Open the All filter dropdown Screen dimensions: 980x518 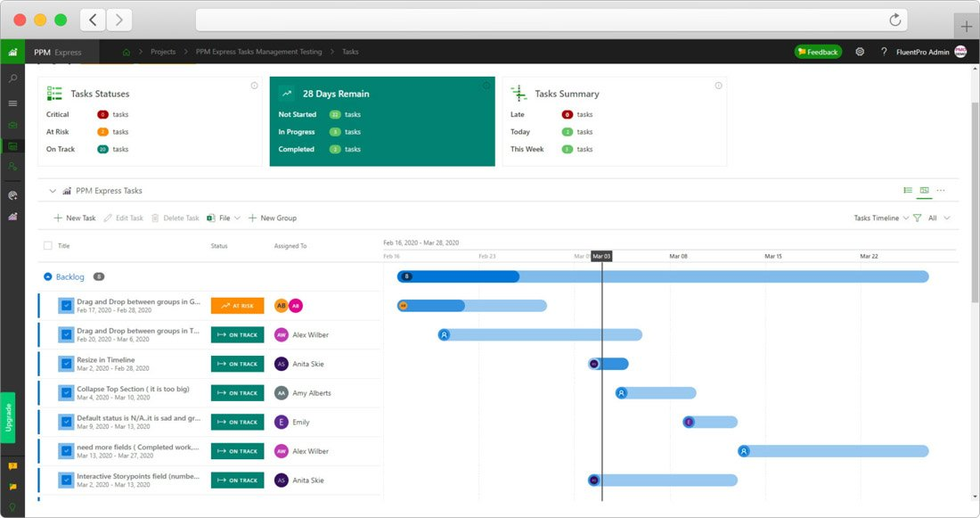click(x=939, y=218)
